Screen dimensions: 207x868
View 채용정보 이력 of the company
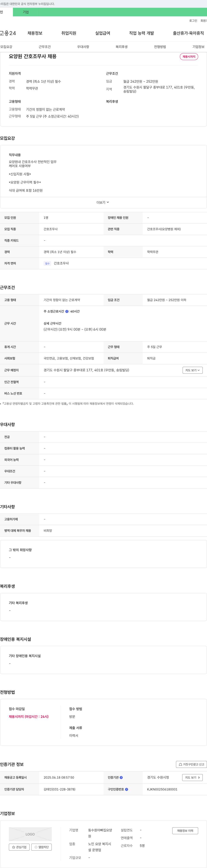click(185, 831)
